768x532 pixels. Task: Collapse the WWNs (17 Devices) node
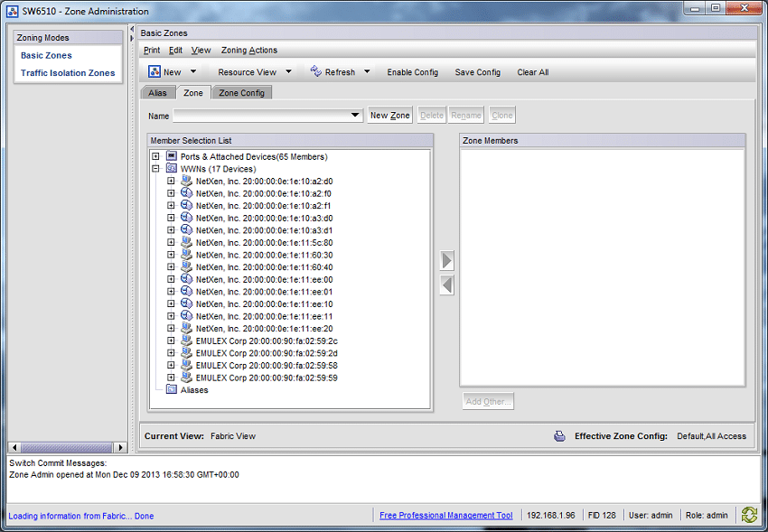point(155,168)
